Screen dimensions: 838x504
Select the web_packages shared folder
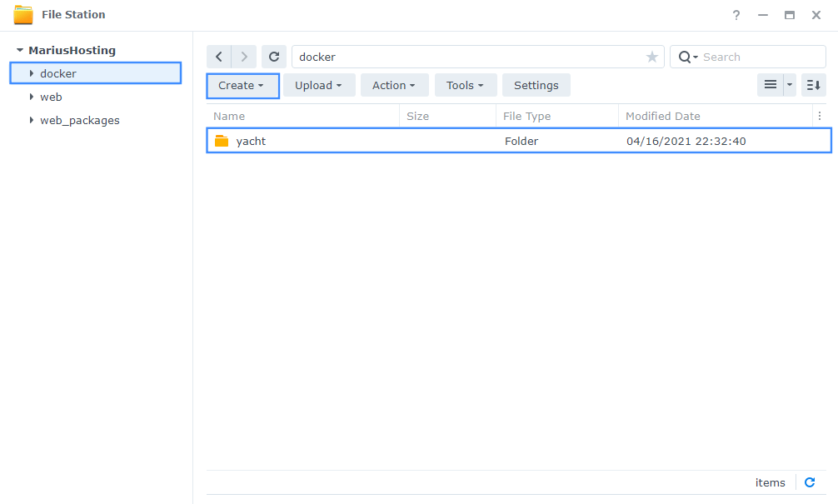tap(80, 121)
